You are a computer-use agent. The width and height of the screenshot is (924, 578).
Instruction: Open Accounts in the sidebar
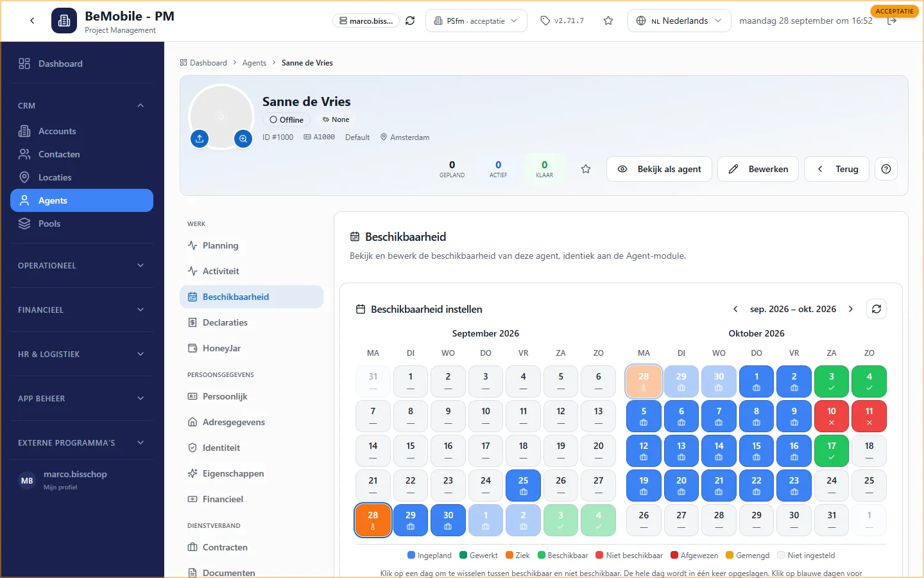(x=81, y=131)
